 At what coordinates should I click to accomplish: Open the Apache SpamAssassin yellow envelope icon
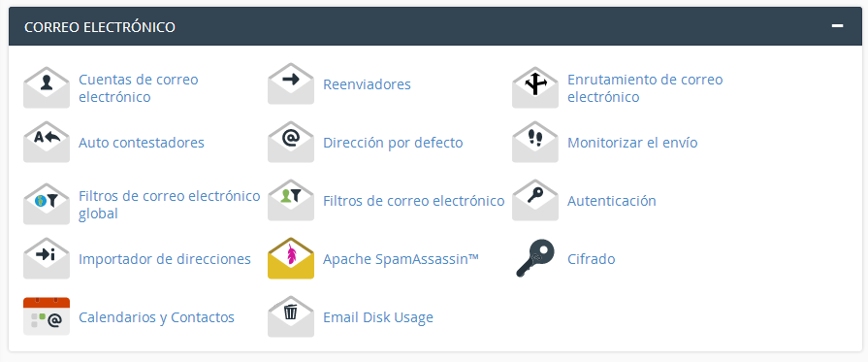pyautogui.click(x=291, y=259)
